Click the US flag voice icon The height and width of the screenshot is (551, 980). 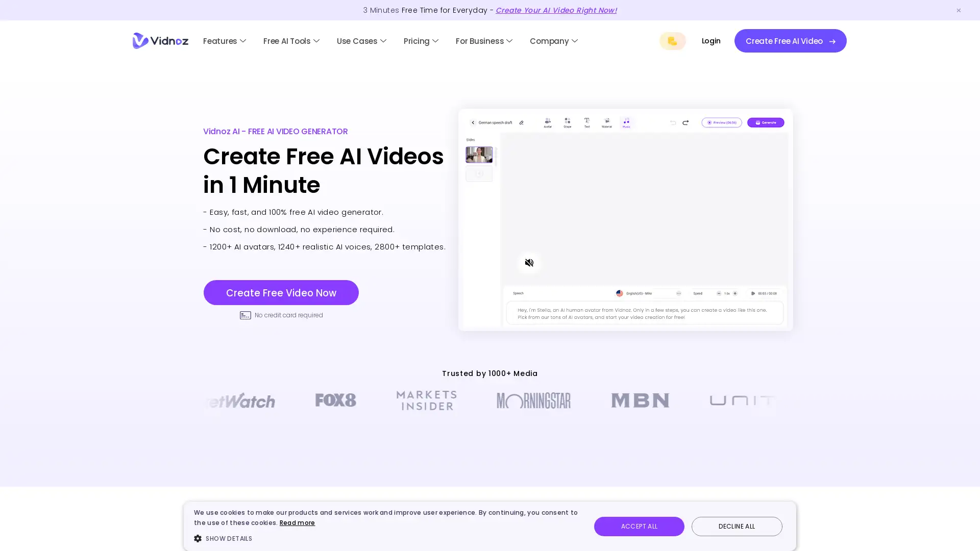(619, 293)
